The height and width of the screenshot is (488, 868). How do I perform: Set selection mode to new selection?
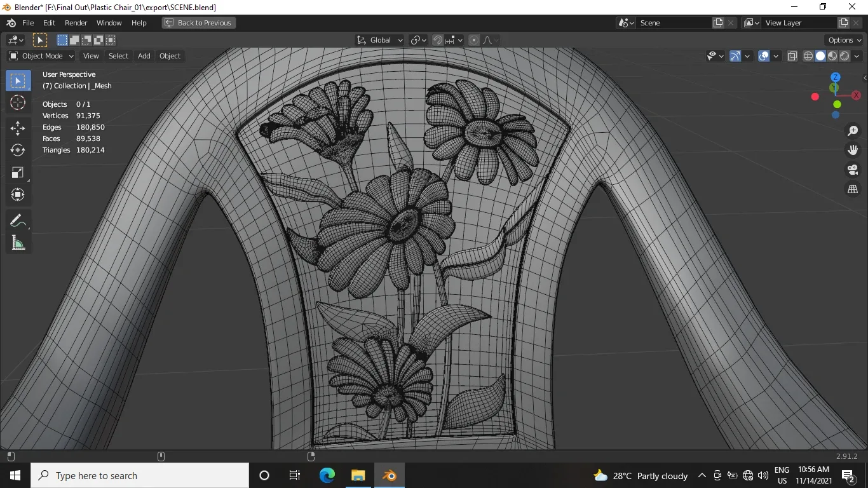click(62, 40)
